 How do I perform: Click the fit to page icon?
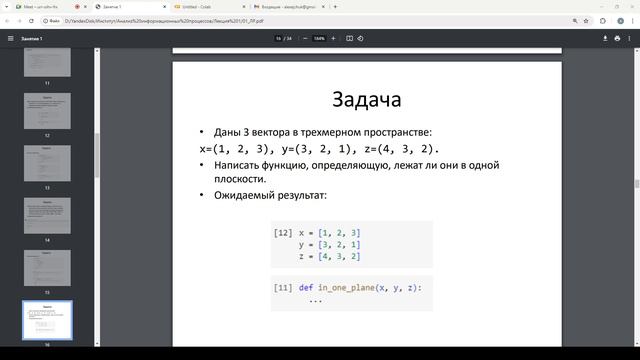[349, 38]
